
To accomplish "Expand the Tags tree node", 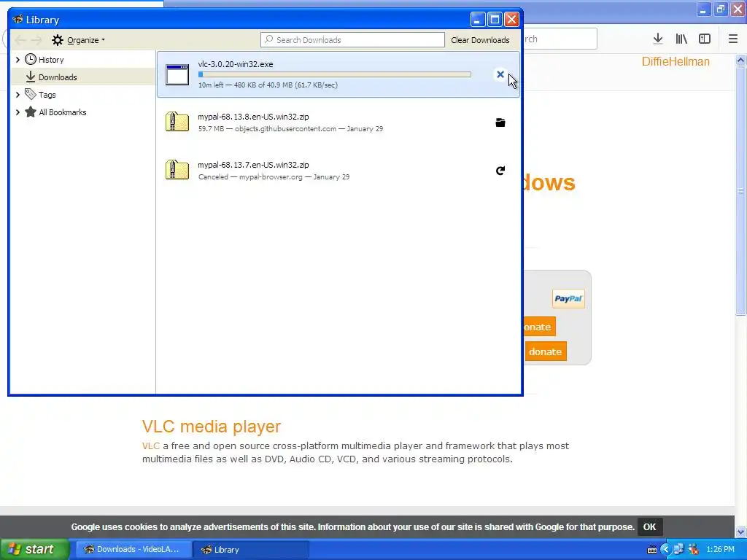I will [x=18, y=95].
